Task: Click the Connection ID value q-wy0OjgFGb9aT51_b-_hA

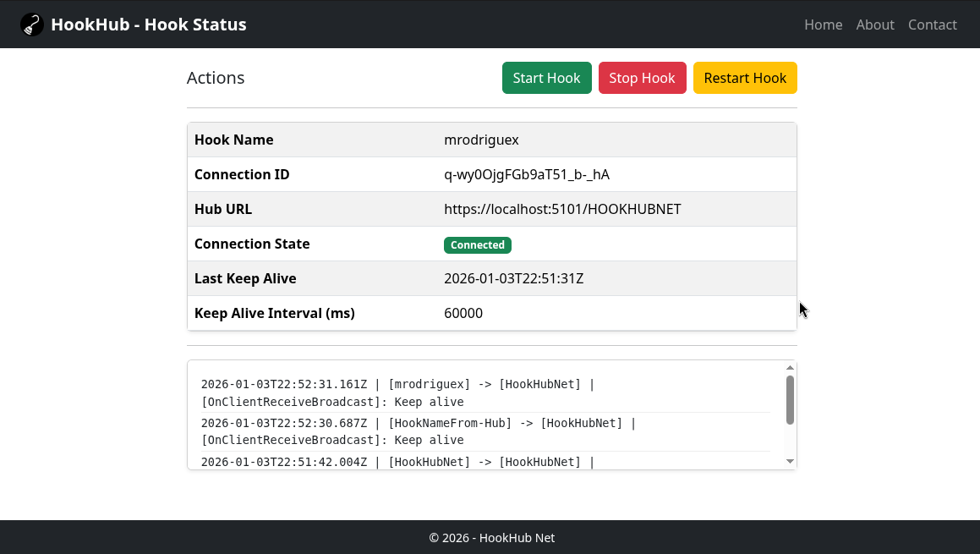Action: click(527, 174)
